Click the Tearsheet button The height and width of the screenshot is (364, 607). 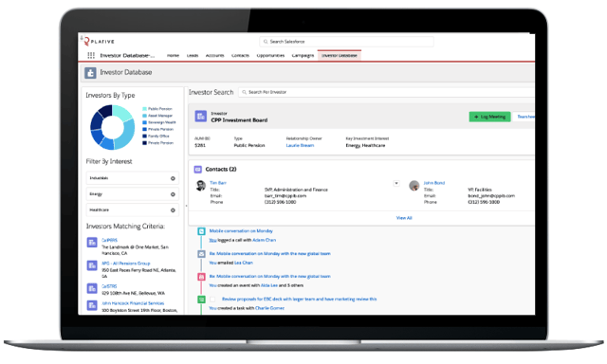point(524,117)
